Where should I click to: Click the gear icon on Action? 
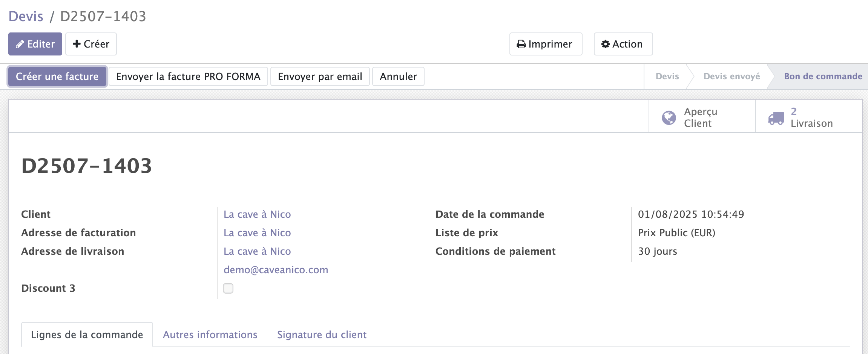pyautogui.click(x=605, y=44)
